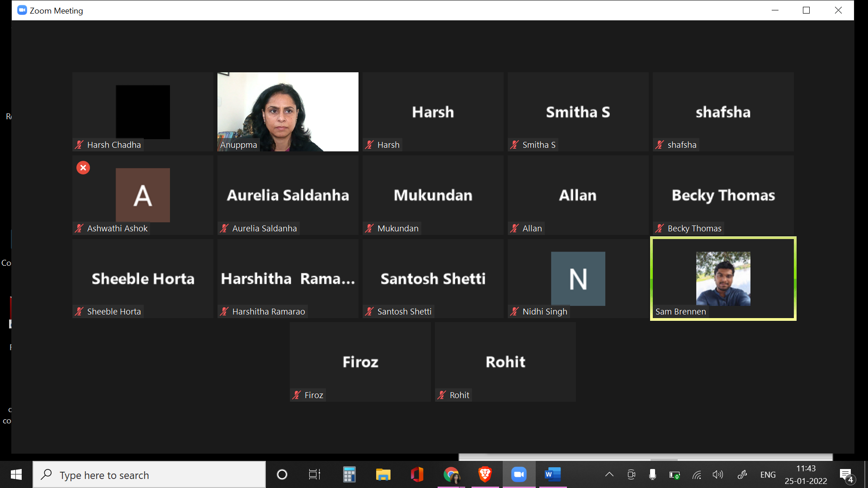Open the Task View button

click(x=314, y=474)
